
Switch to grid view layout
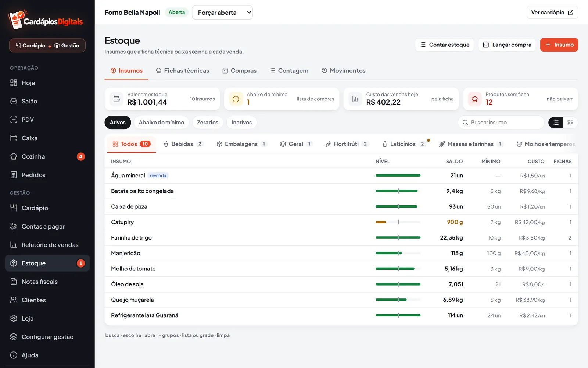570,123
